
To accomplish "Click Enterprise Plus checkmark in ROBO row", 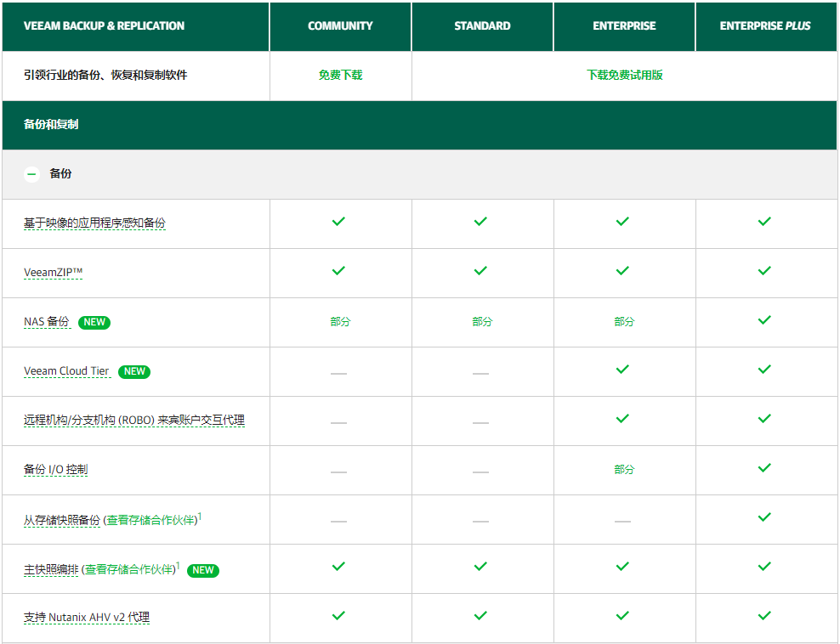I will (764, 418).
